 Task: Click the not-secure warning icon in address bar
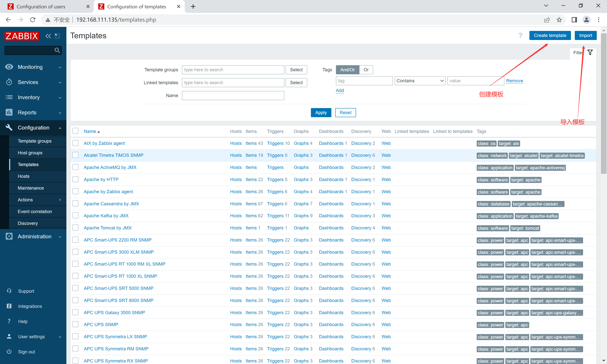click(x=48, y=20)
